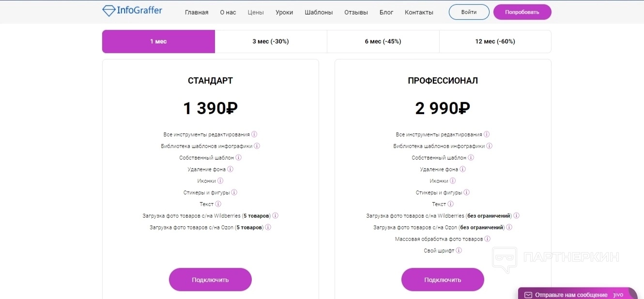This screenshot has width=644, height=299.
Task: Select the "12 мес (-60%)" period tab
Action: [x=495, y=42]
